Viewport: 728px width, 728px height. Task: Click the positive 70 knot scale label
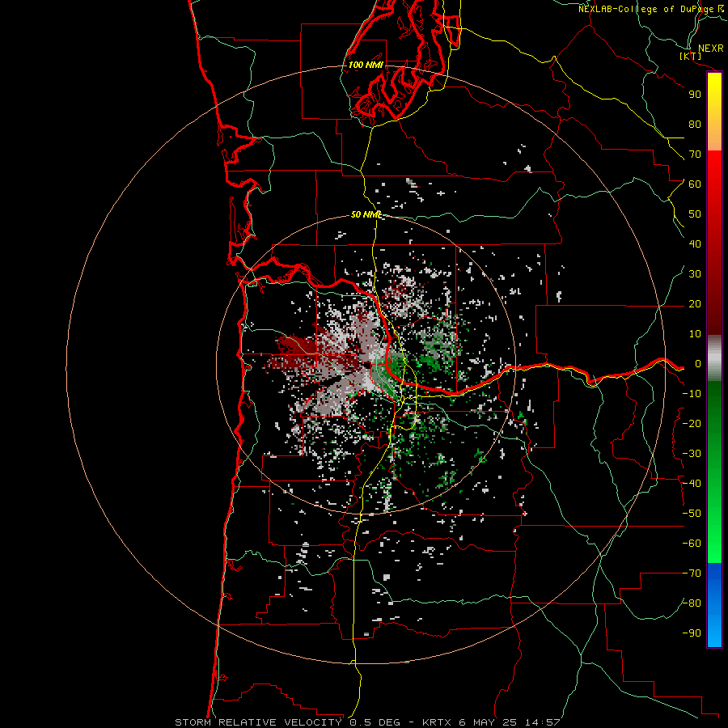(695, 154)
